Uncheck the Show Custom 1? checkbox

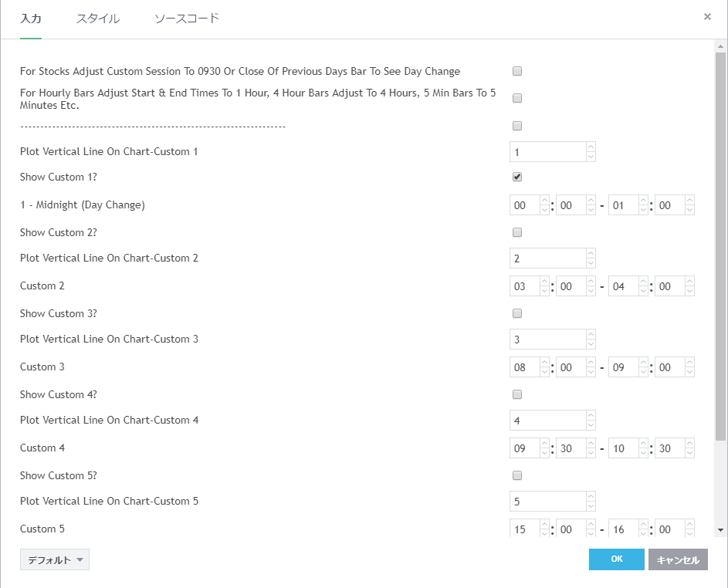point(517,177)
